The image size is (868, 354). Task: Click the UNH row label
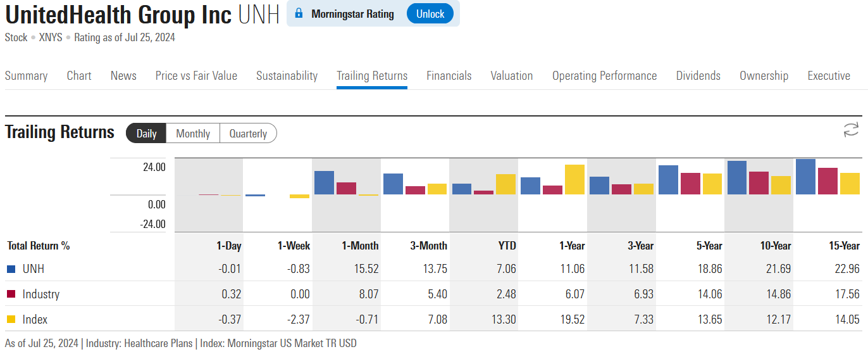[33, 269]
